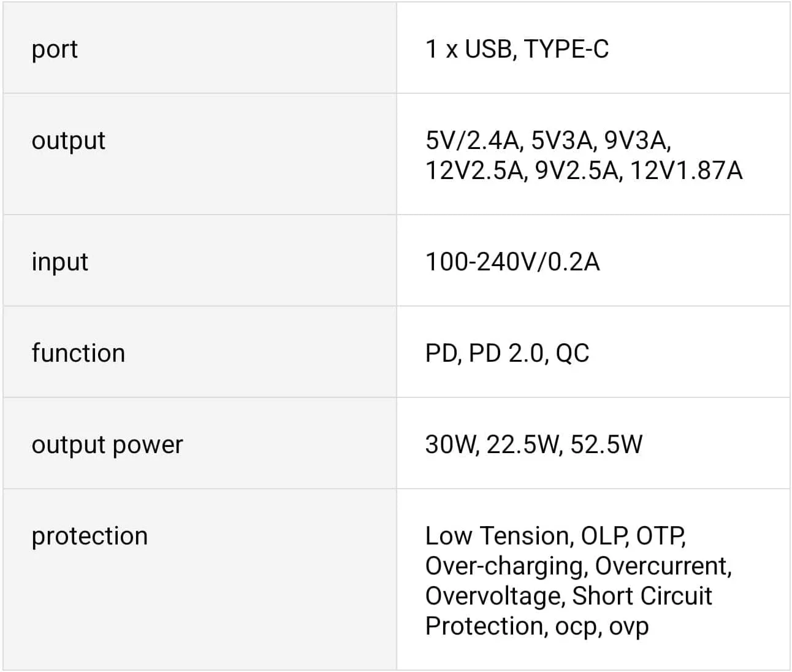Click the "input" row label

coord(59,262)
